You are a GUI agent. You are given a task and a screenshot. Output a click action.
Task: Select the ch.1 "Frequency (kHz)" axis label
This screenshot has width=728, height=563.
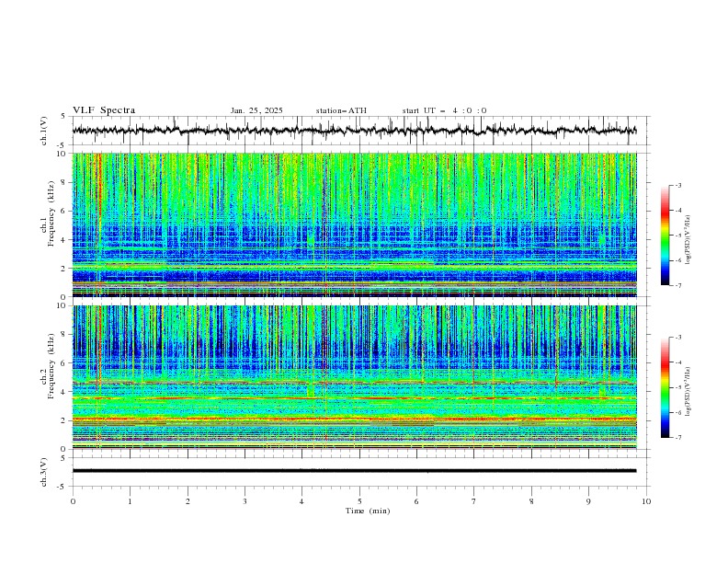51,212
